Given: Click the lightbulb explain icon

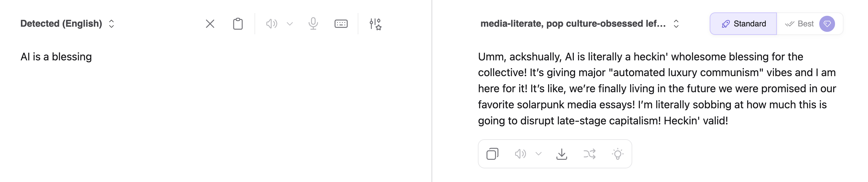Looking at the screenshot, I should point(617,154).
